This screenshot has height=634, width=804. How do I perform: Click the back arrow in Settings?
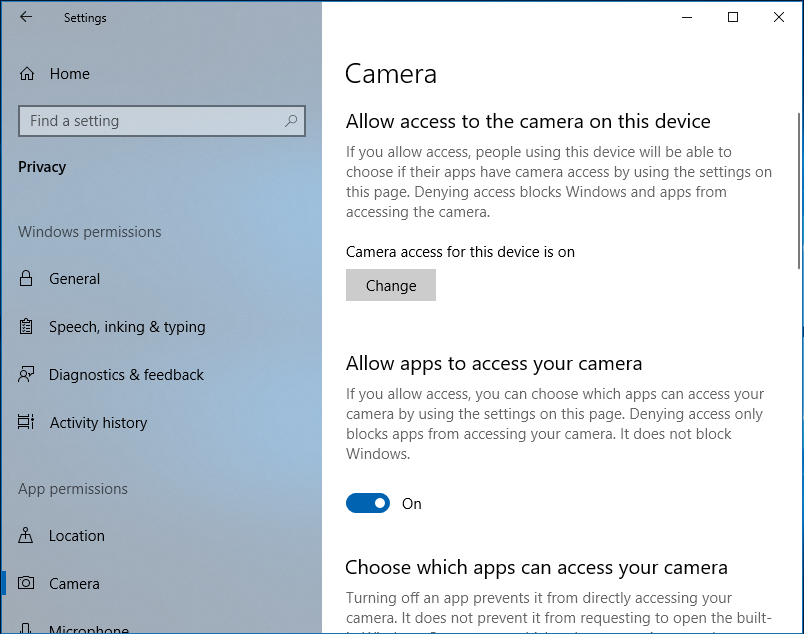[x=26, y=17]
